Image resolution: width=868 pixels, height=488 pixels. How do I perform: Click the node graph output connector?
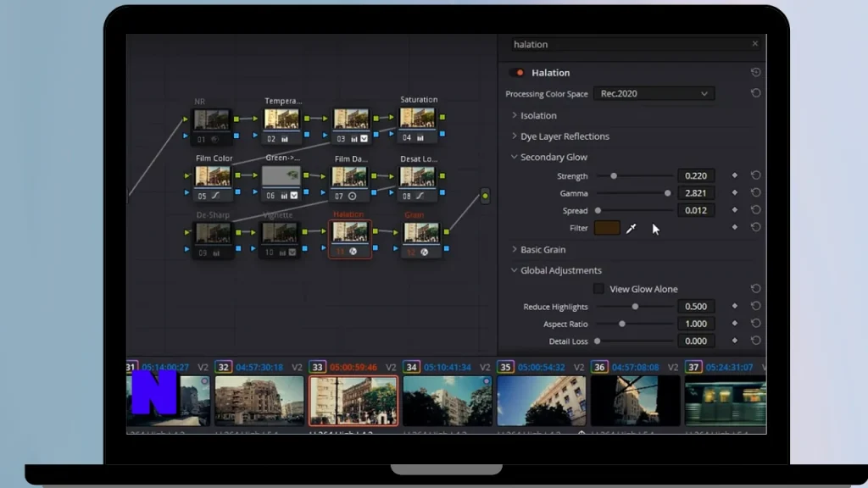[x=485, y=196]
